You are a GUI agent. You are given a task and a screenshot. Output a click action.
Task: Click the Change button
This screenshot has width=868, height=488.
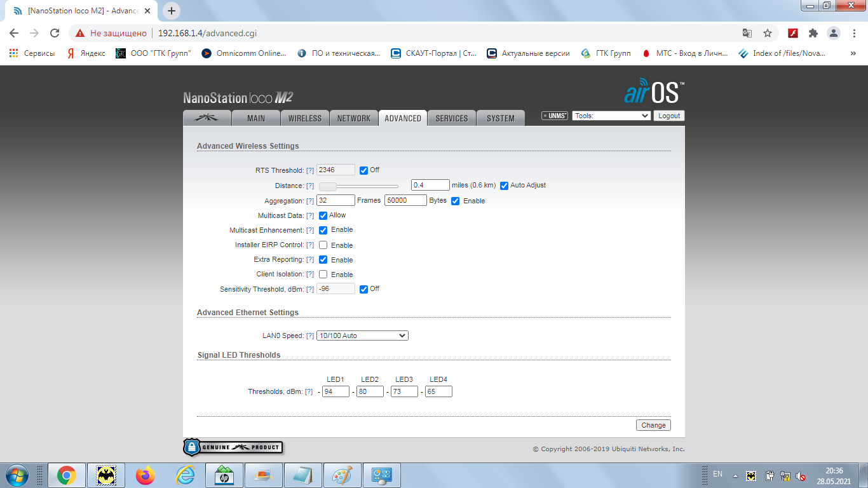[x=653, y=425]
